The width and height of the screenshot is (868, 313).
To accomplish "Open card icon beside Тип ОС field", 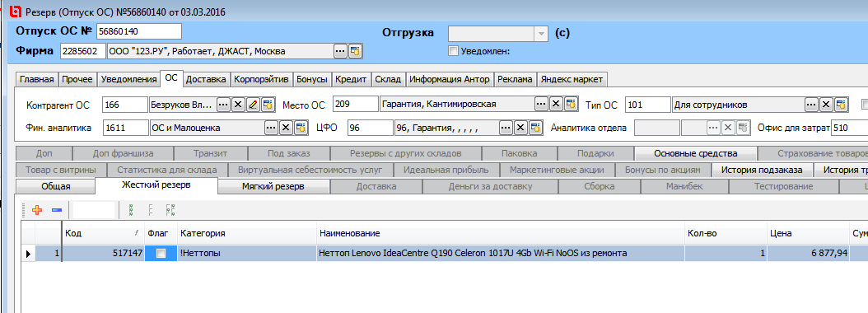I will [x=842, y=104].
